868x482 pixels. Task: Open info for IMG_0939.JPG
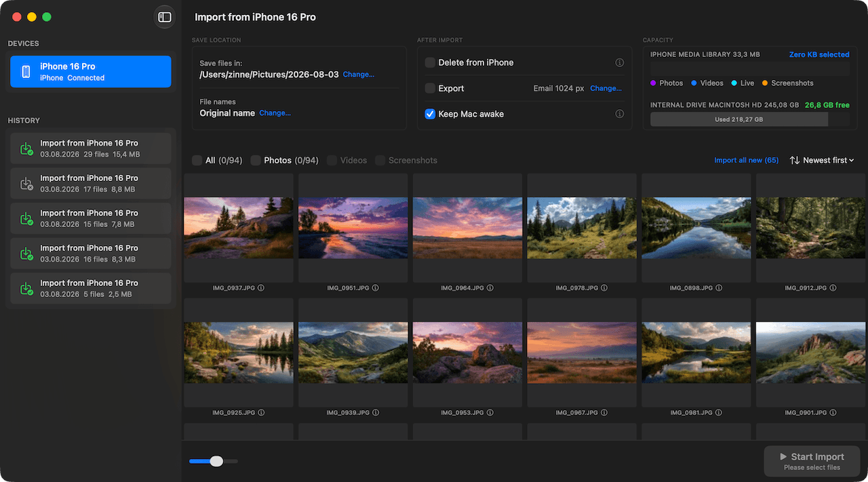[375, 413]
